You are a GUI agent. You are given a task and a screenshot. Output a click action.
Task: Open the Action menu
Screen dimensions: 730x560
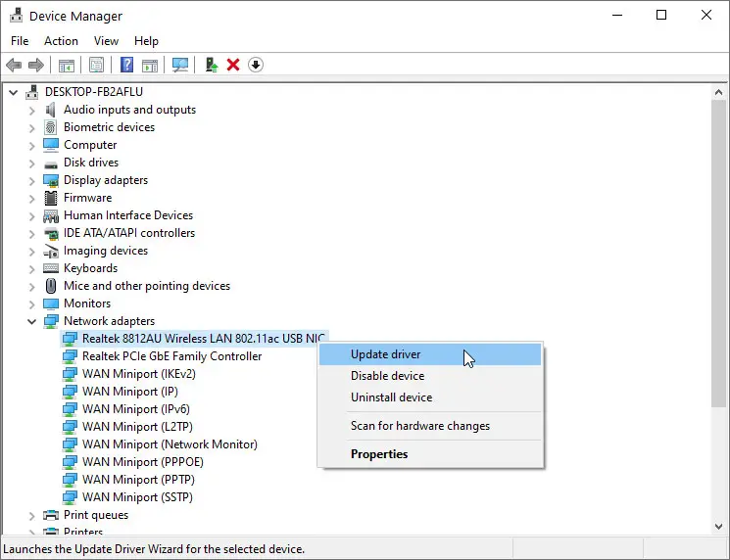pyautogui.click(x=61, y=41)
